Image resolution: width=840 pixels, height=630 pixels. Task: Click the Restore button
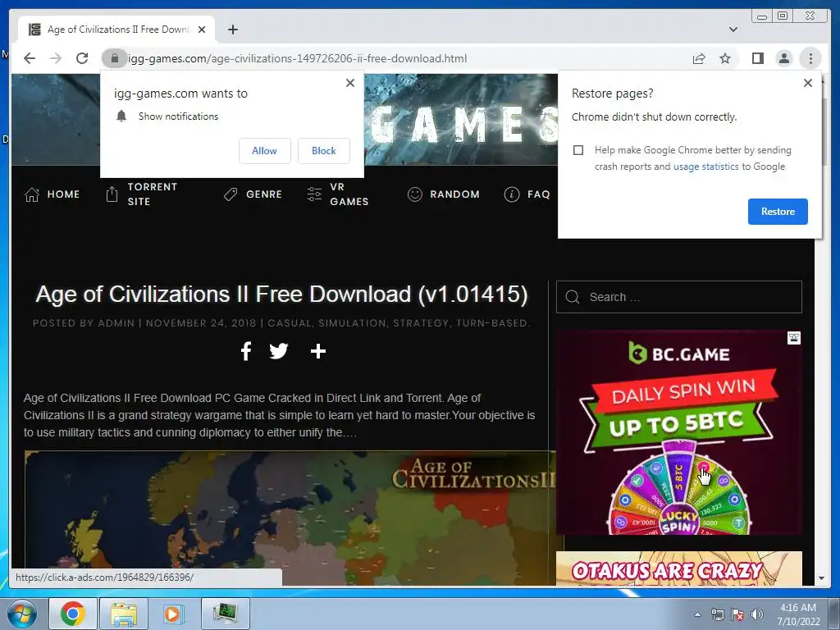(x=778, y=211)
